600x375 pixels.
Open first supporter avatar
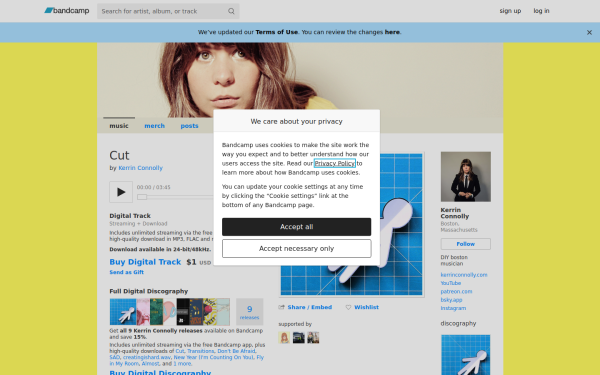coord(284,338)
